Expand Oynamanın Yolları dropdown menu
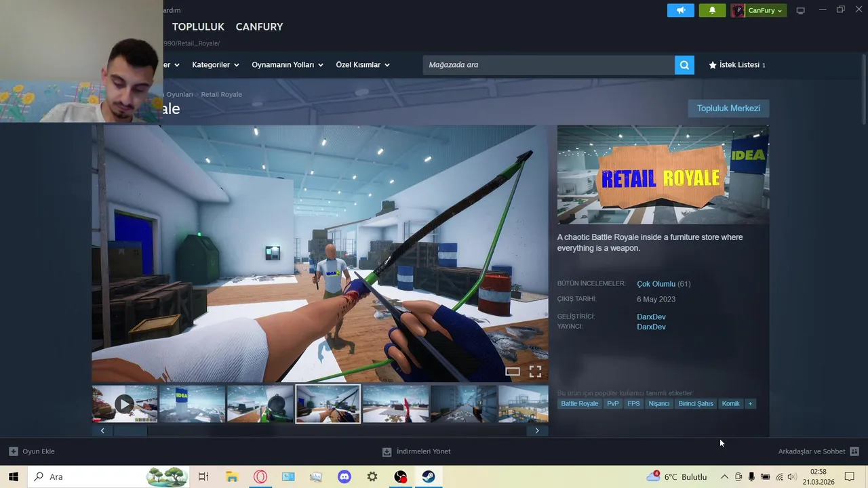868x488 pixels. (x=288, y=65)
